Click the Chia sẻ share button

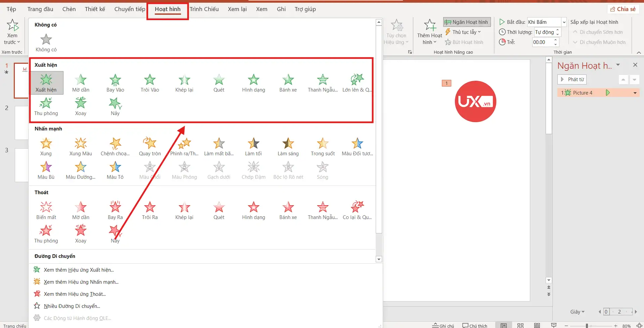coord(623,9)
